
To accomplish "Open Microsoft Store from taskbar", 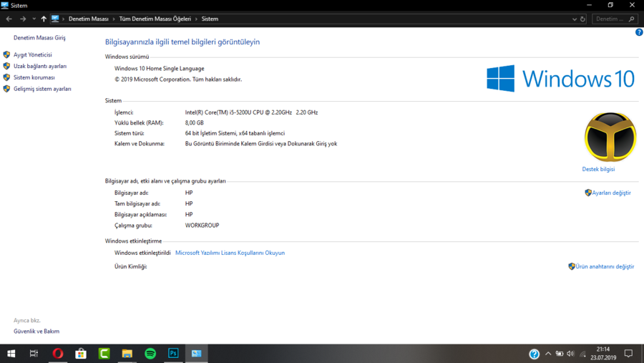I will point(81,354).
